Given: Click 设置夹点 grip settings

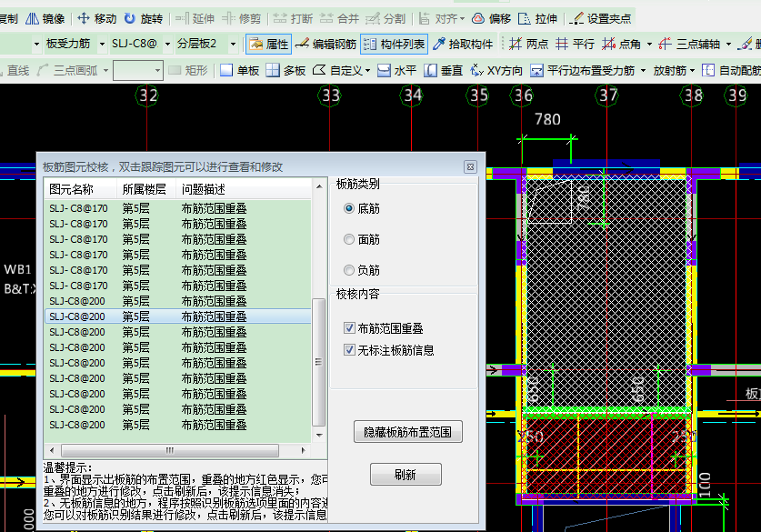Looking at the screenshot, I should click(600, 18).
